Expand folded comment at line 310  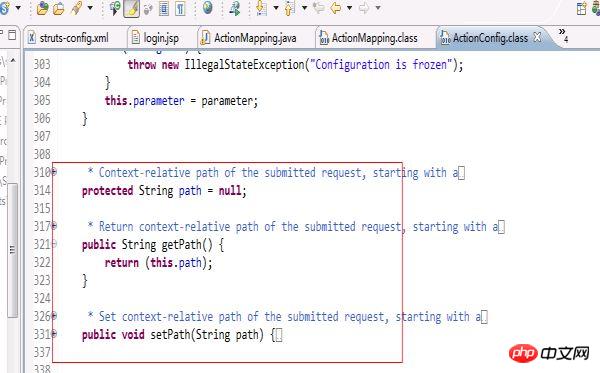pyautogui.click(x=54, y=172)
